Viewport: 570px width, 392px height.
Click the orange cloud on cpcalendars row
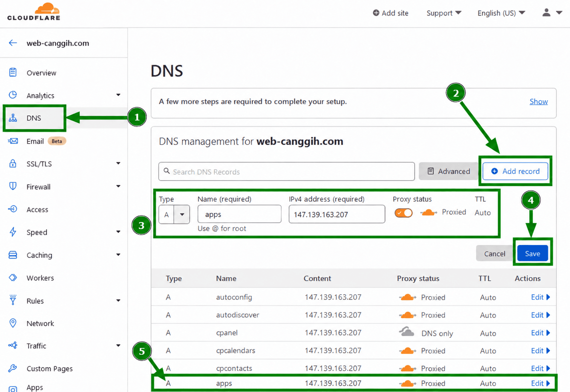click(x=408, y=351)
